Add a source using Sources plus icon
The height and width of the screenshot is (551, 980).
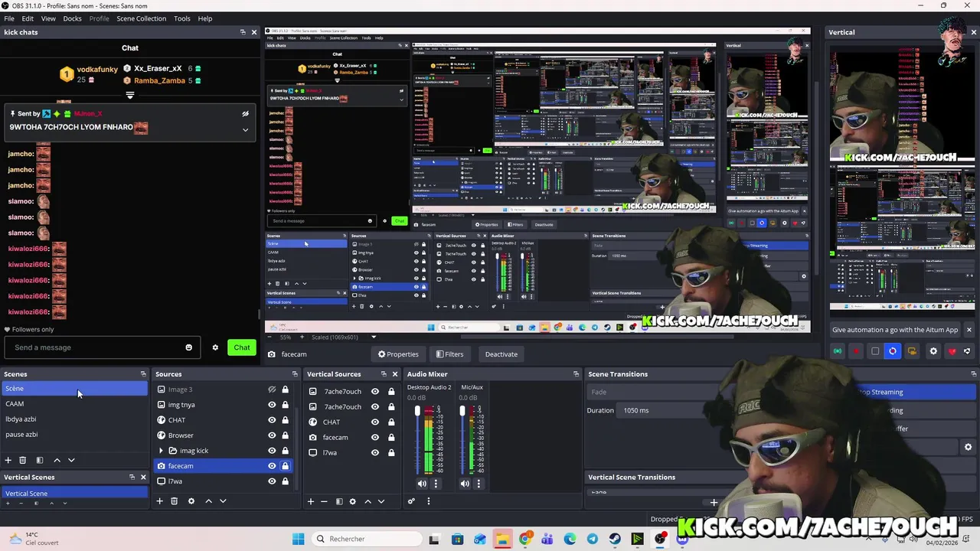pos(159,501)
